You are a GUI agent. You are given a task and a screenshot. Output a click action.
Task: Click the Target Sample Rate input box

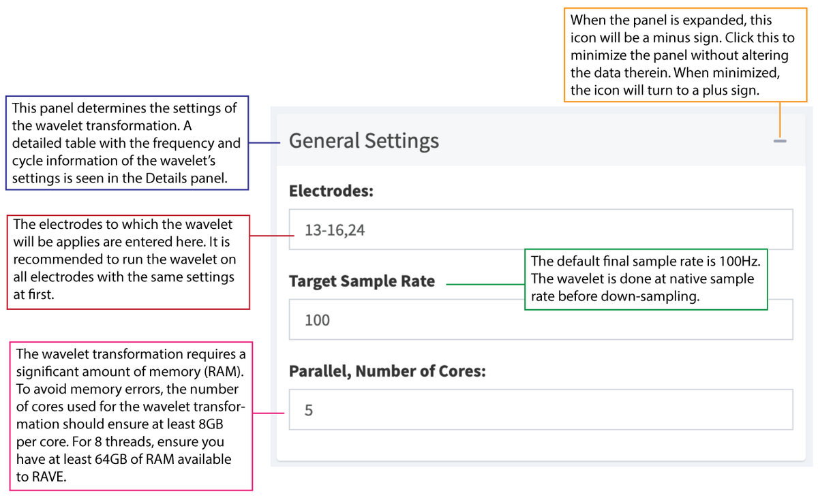coord(541,319)
